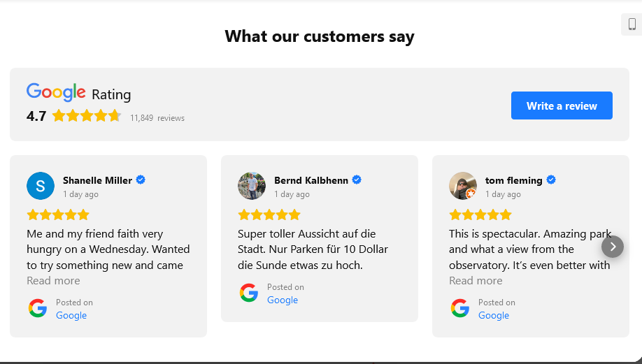Click Bernd Kalbhenn's profile photo
The height and width of the screenshot is (364, 642).
pyautogui.click(x=252, y=186)
